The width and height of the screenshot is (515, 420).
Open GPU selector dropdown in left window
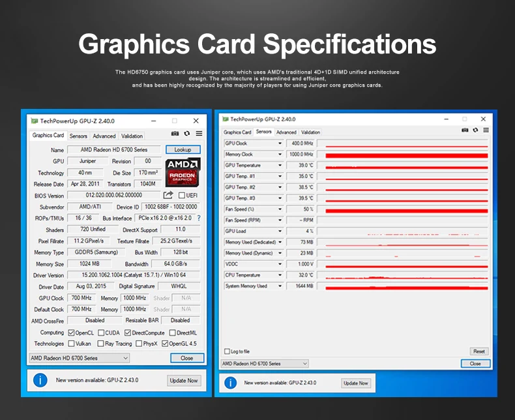[x=80, y=358]
